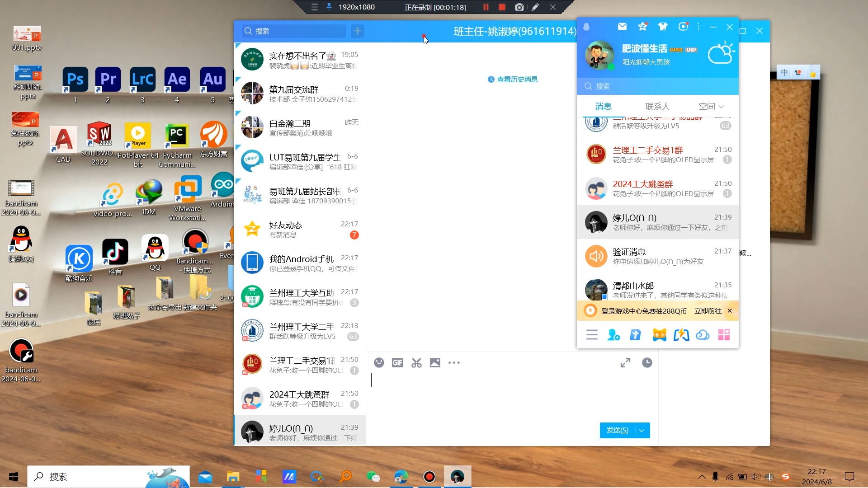Click the send image icon
868x488 pixels.
point(435,363)
